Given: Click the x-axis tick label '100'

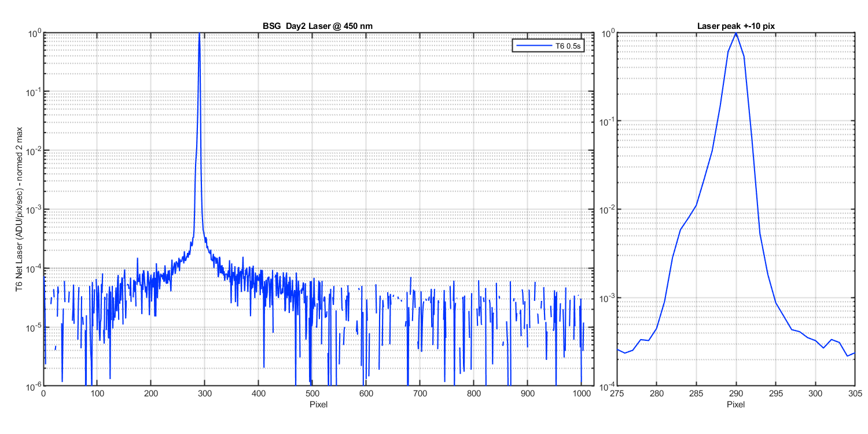Looking at the screenshot, I should 97,393.
